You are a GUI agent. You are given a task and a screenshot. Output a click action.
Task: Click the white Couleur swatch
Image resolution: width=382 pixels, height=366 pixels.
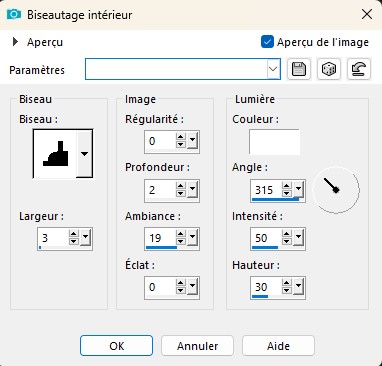pyautogui.click(x=274, y=142)
